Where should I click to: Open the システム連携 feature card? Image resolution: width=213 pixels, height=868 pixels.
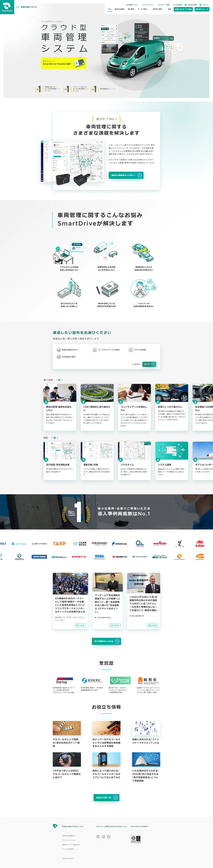point(171,461)
